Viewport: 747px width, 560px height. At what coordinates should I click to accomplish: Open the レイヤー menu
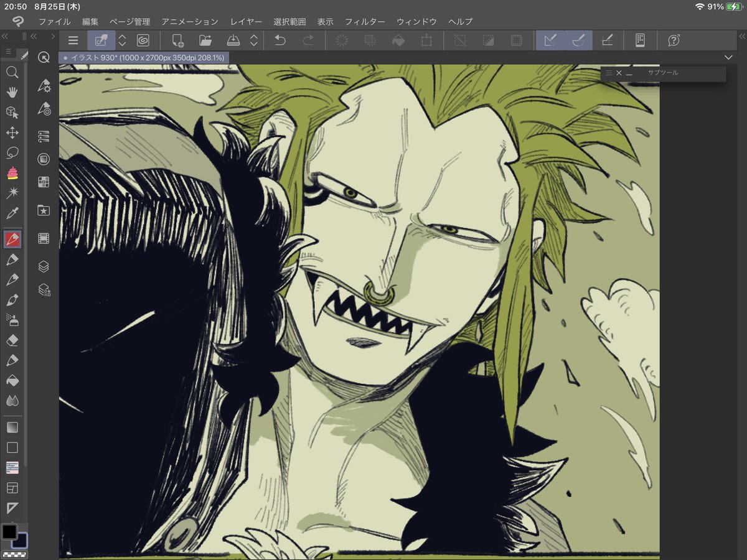pyautogui.click(x=247, y=21)
